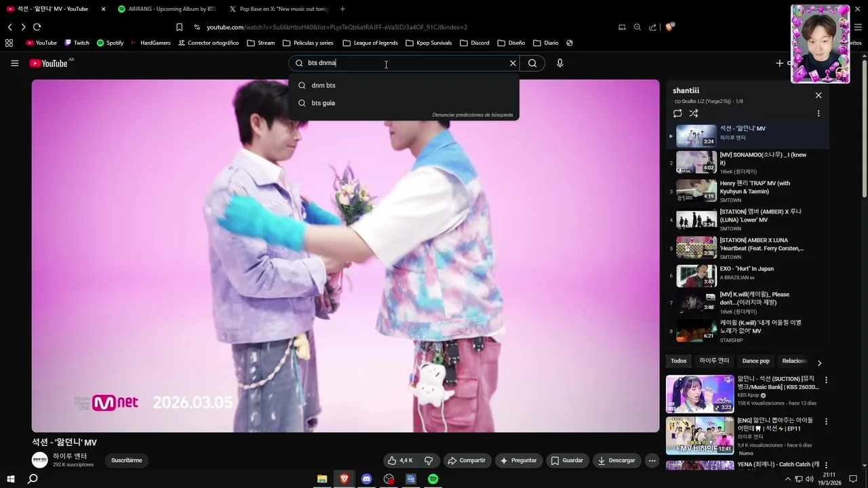Image resolution: width=868 pixels, height=488 pixels.
Task: Play SONAMOO 'I knew it' playlist item
Action: (x=747, y=163)
